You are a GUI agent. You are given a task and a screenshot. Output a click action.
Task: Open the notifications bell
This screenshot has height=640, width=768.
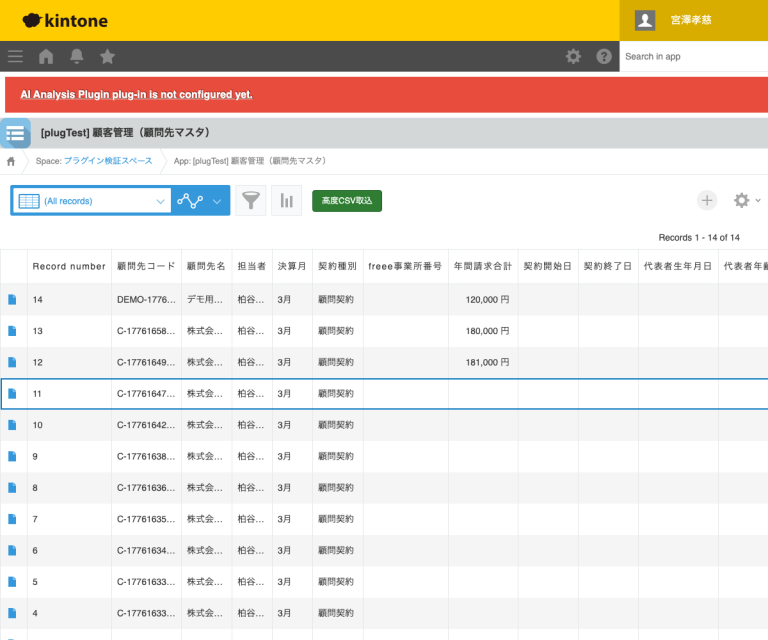pos(76,56)
